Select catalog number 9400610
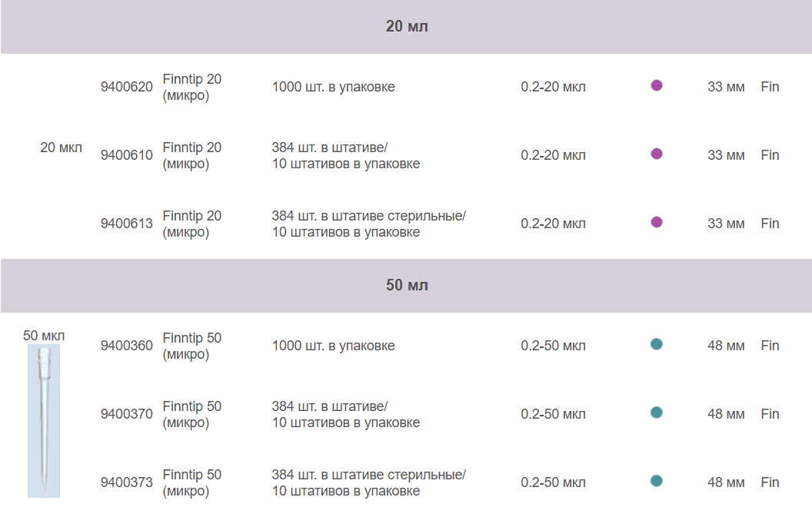This screenshot has height=517, width=812. 127,155
